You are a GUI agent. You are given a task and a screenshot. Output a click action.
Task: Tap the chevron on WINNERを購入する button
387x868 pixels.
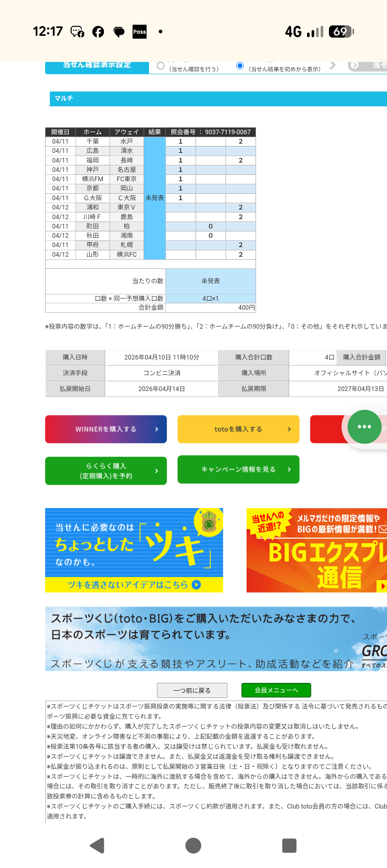(157, 429)
